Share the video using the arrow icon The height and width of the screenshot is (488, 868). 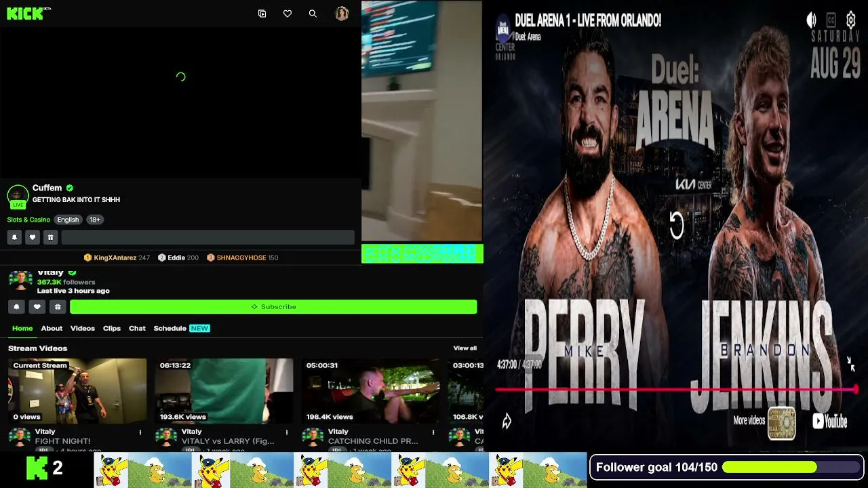click(x=507, y=422)
